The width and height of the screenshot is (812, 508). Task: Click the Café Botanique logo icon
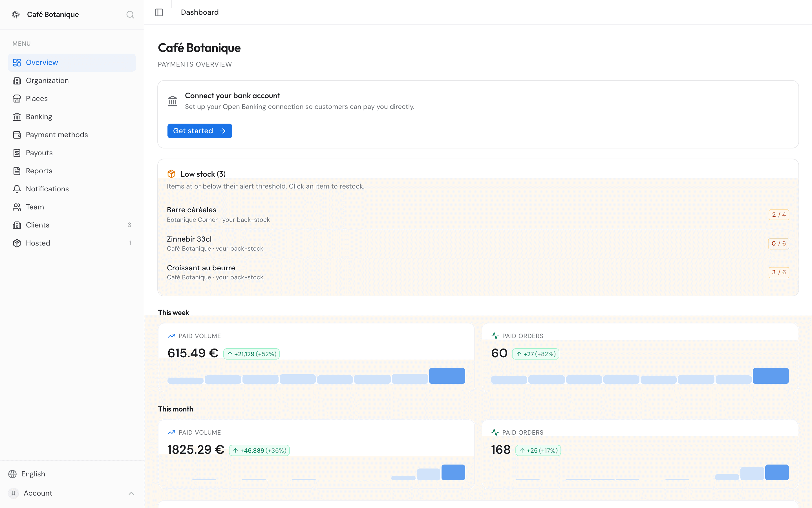click(x=16, y=14)
